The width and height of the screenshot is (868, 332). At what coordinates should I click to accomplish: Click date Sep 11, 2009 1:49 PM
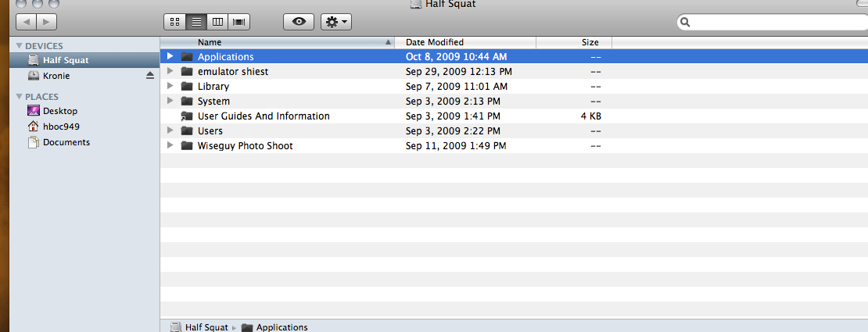[x=456, y=146]
